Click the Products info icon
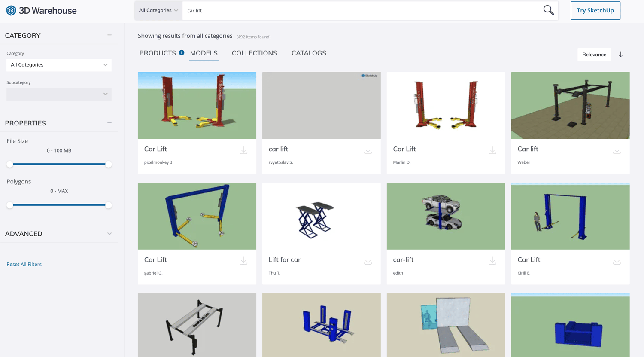Image resolution: width=644 pixels, height=357 pixels. tap(182, 53)
